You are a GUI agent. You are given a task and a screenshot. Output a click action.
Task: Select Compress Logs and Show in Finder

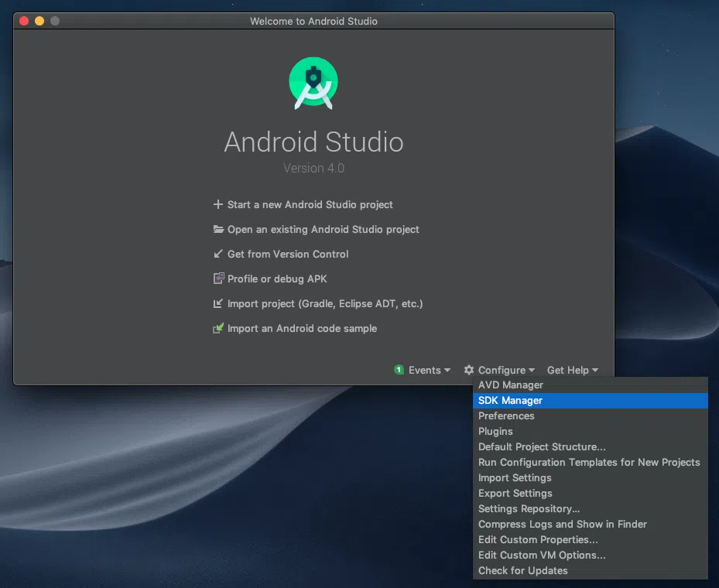coord(591,525)
